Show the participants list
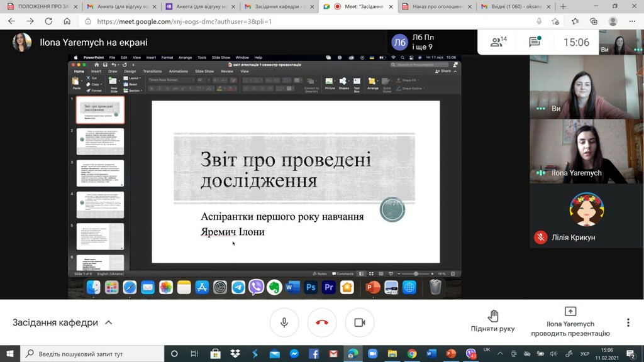644x362 pixels. coord(499,42)
